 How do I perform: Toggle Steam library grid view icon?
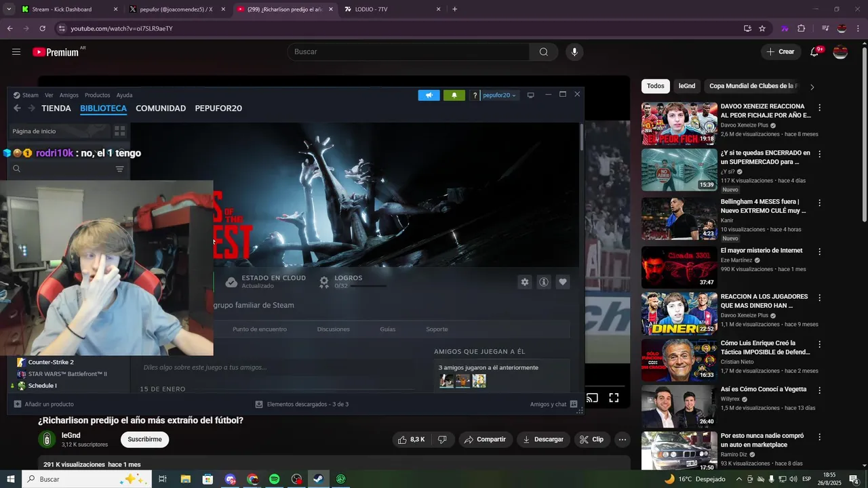(x=119, y=131)
